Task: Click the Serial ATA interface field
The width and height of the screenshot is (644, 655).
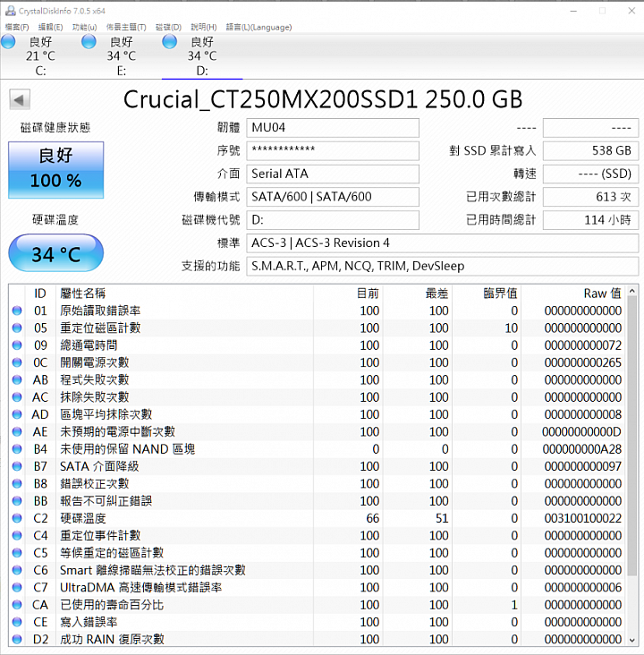Action: click(333, 174)
